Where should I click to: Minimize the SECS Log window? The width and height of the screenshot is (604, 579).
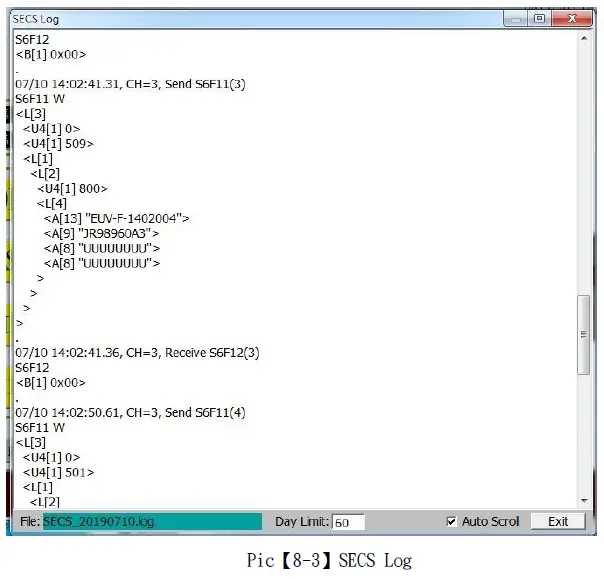coord(515,18)
